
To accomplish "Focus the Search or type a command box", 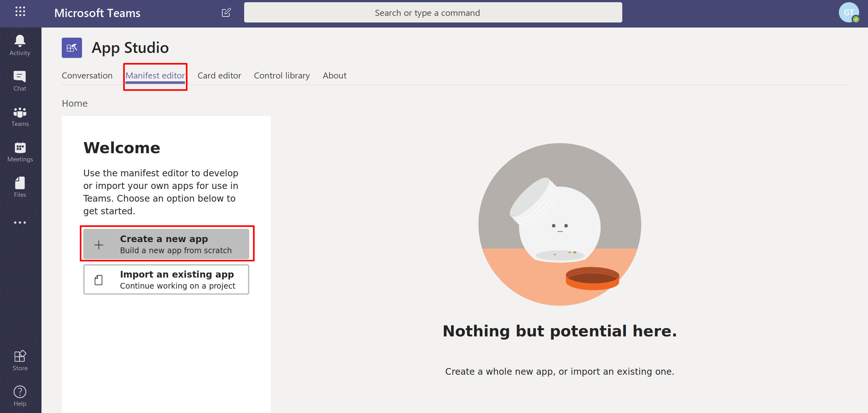I will 433,13.
